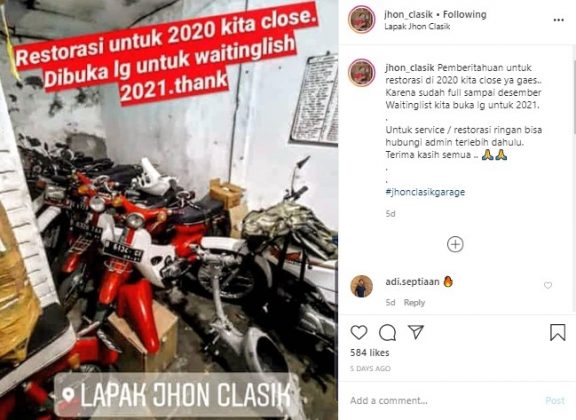576x420 pixels.
Task: Open adi.septiaan username link
Action: pyautogui.click(x=412, y=282)
